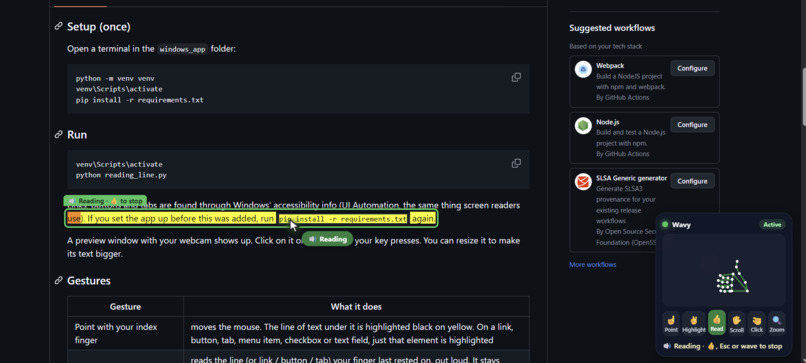This screenshot has height=363, width=806.
Task: Click the page's vertical scrollbar thumb
Action: click(x=803, y=96)
